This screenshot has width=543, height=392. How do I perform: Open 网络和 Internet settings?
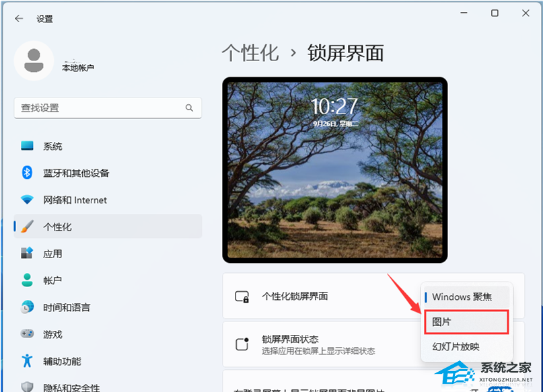click(x=108, y=200)
